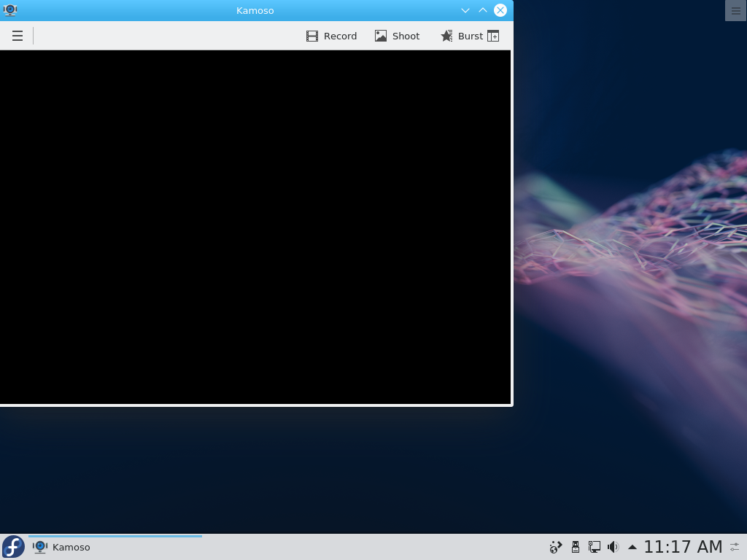This screenshot has height=560, width=747.
Task: Open the volume control tray icon
Action: click(x=613, y=547)
